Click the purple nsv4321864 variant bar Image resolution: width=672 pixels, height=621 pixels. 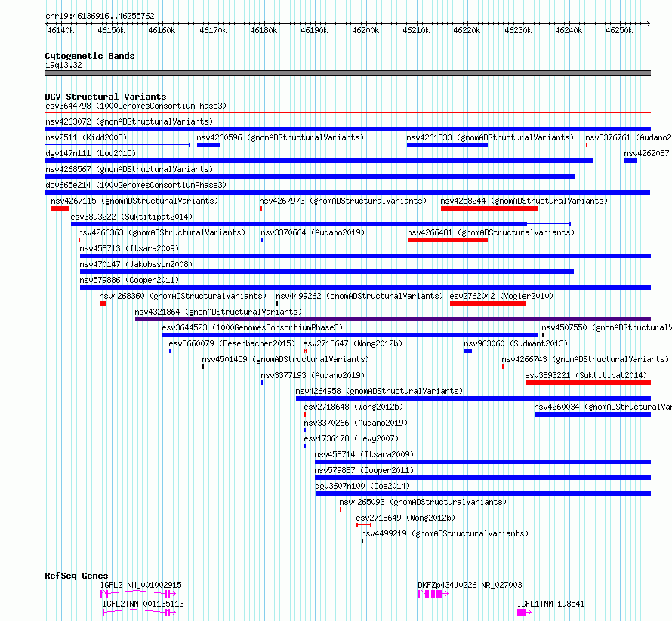(x=393, y=319)
